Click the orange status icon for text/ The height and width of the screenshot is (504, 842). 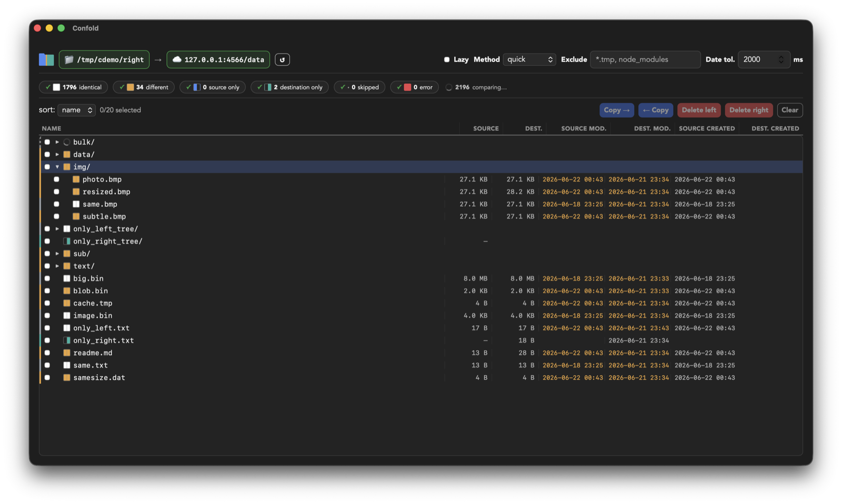pos(67,266)
